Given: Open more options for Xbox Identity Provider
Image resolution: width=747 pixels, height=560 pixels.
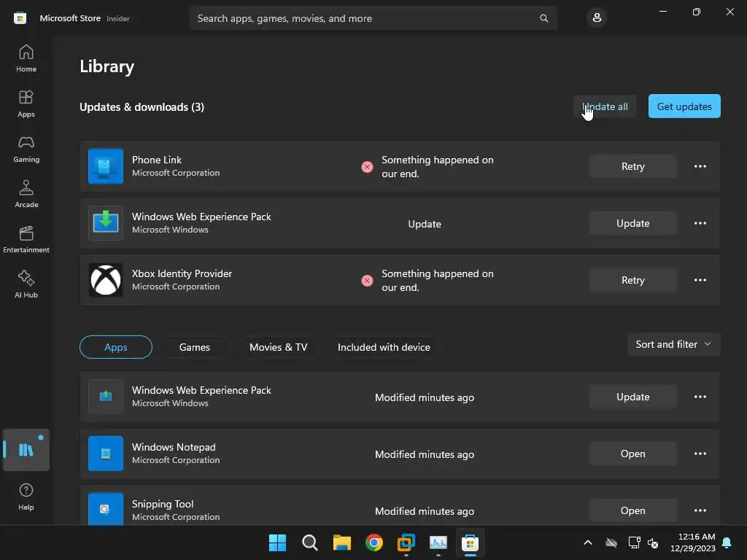Looking at the screenshot, I should point(700,280).
